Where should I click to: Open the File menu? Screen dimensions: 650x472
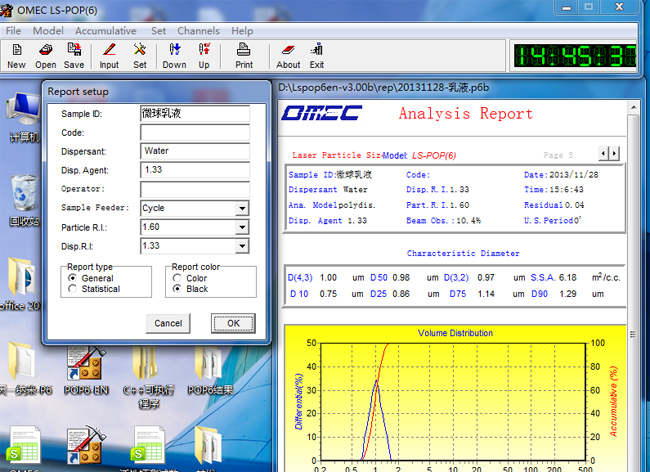(x=13, y=31)
